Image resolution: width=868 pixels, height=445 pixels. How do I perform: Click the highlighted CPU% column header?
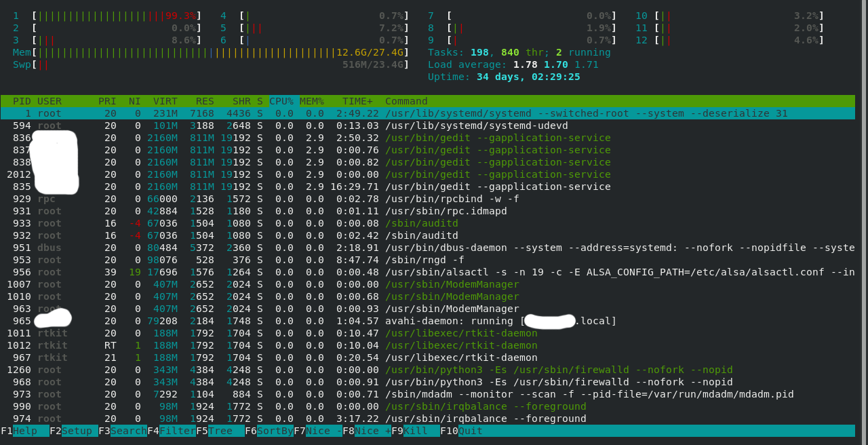coord(281,101)
